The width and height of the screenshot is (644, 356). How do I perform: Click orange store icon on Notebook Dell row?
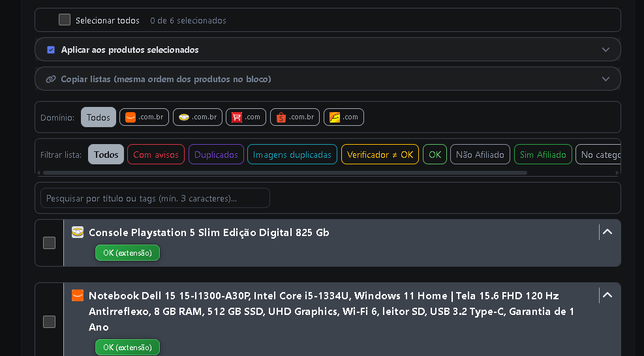pos(78,295)
